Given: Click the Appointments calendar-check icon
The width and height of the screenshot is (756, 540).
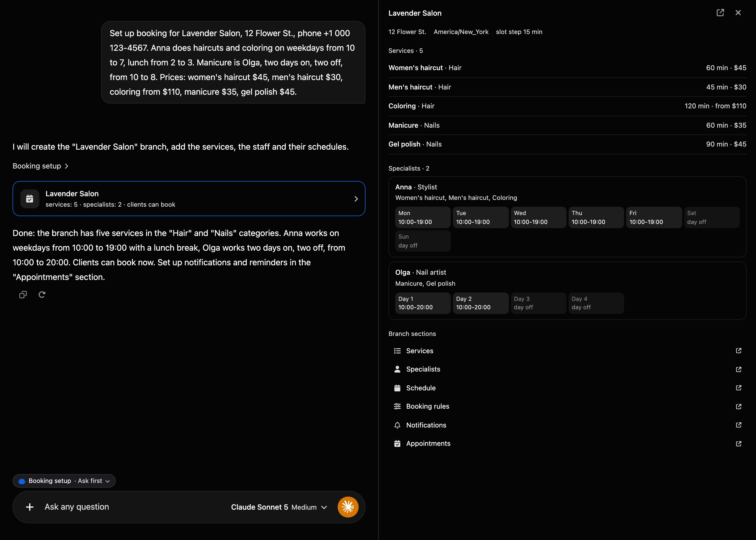Looking at the screenshot, I should click(397, 443).
